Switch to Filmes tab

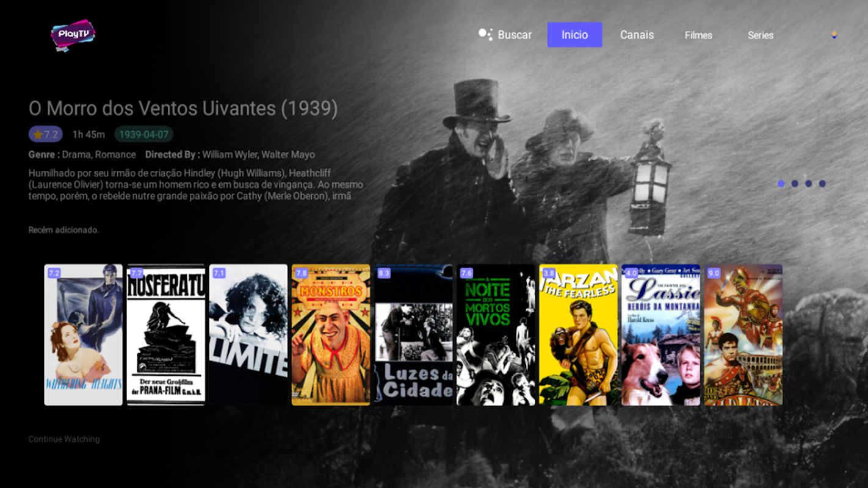[698, 35]
